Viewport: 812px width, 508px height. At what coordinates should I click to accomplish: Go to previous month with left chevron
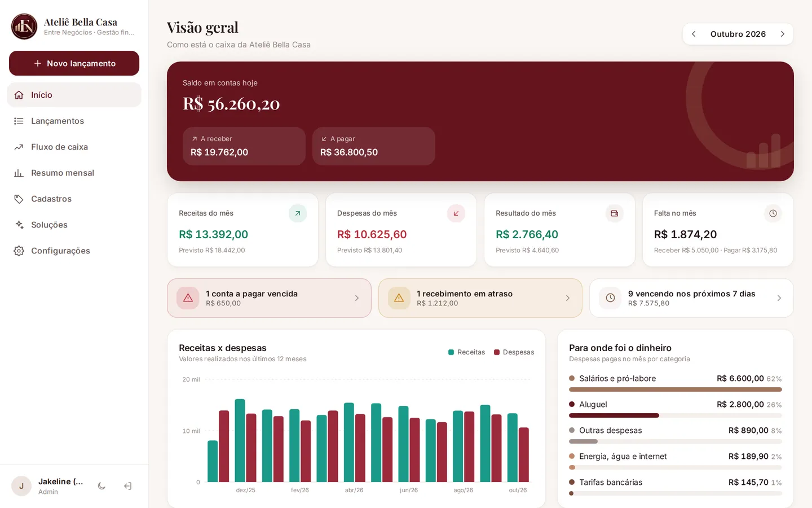point(694,34)
